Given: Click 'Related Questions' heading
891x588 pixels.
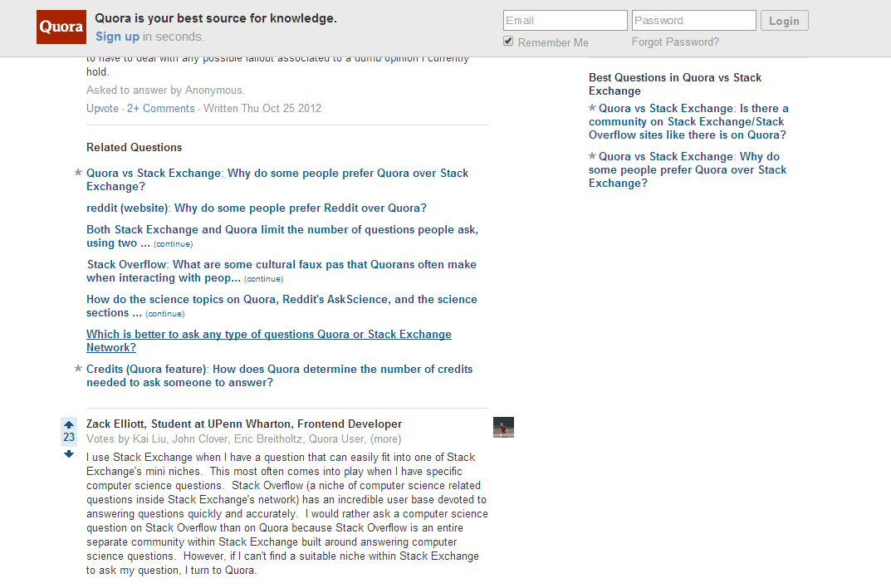Looking at the screenshot, I should 134,148.
